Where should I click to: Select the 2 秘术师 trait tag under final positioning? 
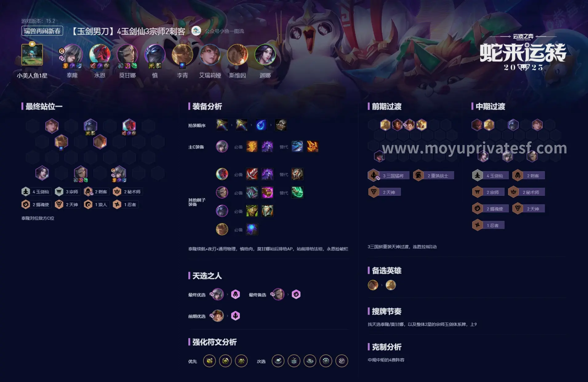127,192
